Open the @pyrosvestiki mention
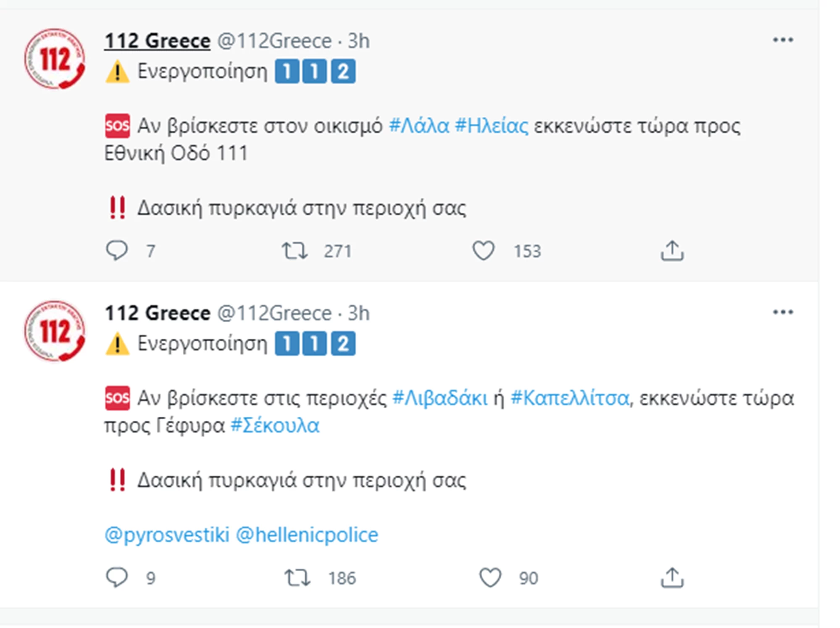Viewport: 840px width, 628px height. point(167,535)
